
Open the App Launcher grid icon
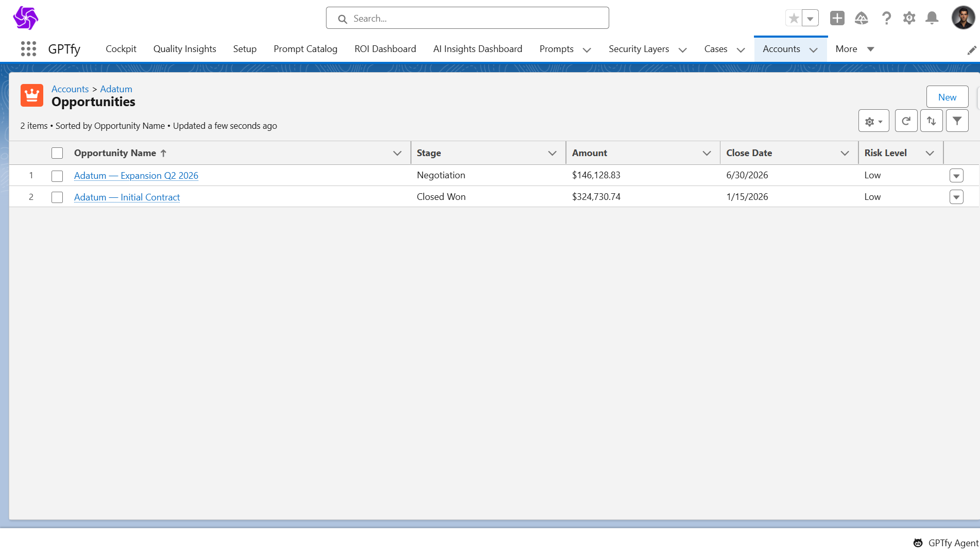point(28,49)
